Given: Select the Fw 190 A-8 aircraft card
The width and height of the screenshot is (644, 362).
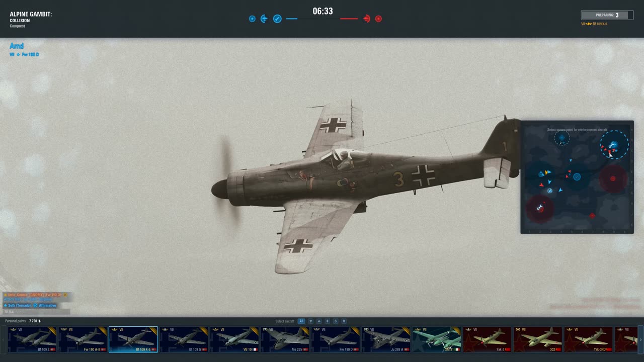Looking at the screenshot, I should (x=83, y=339).
